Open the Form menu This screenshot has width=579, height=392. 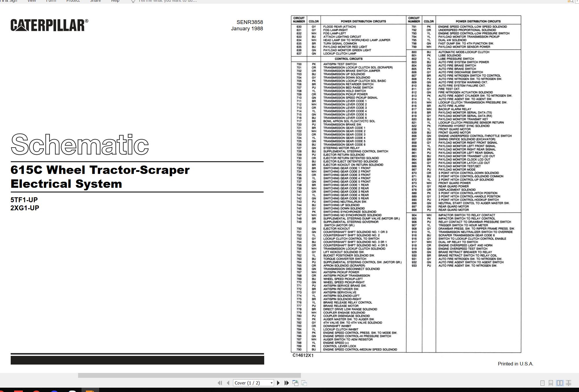point(51,1)
